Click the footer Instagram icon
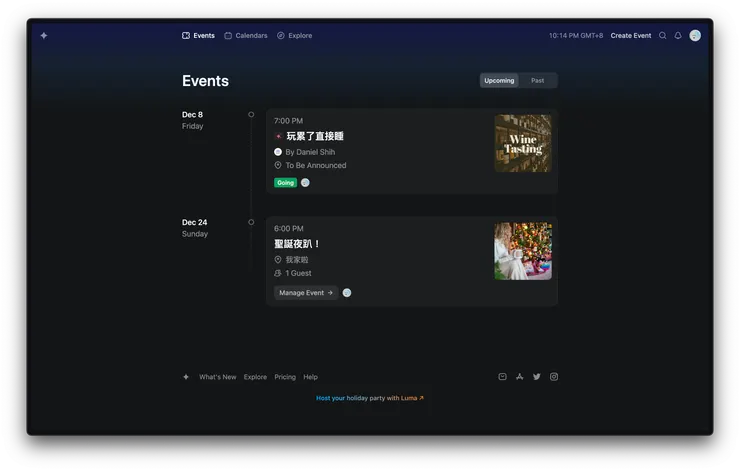 [x=554, y=377]
